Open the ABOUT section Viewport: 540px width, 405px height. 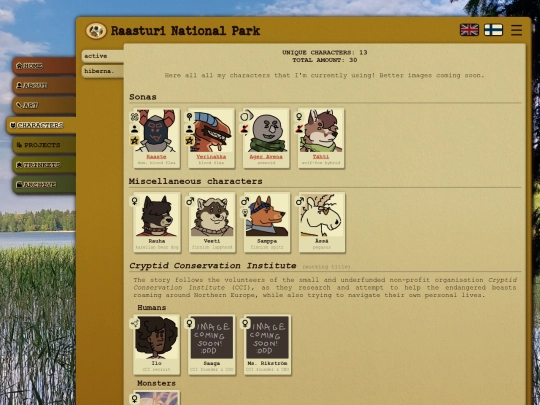pos(44,85)
